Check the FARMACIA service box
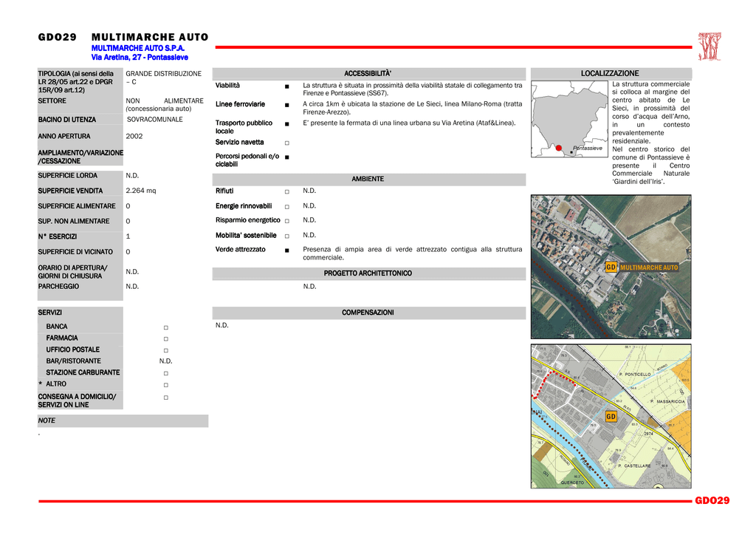This screenshot has width=756, height=535. (166, 338)
